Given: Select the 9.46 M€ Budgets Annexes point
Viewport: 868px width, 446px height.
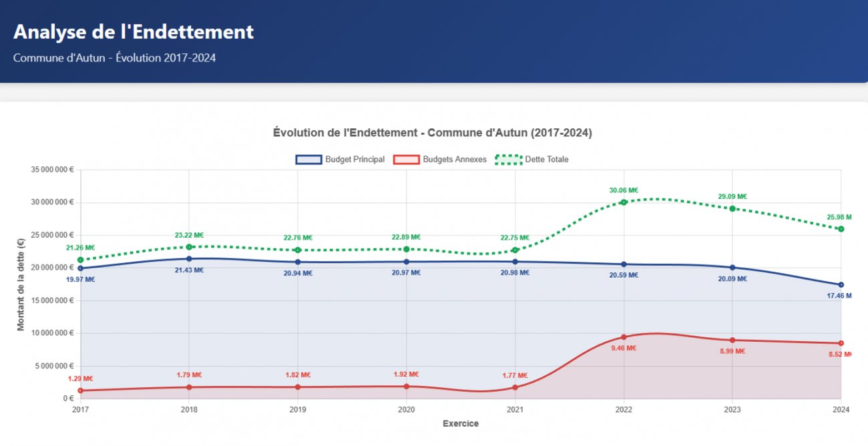Looking at the screenshot, I should [x=624, y=337].
